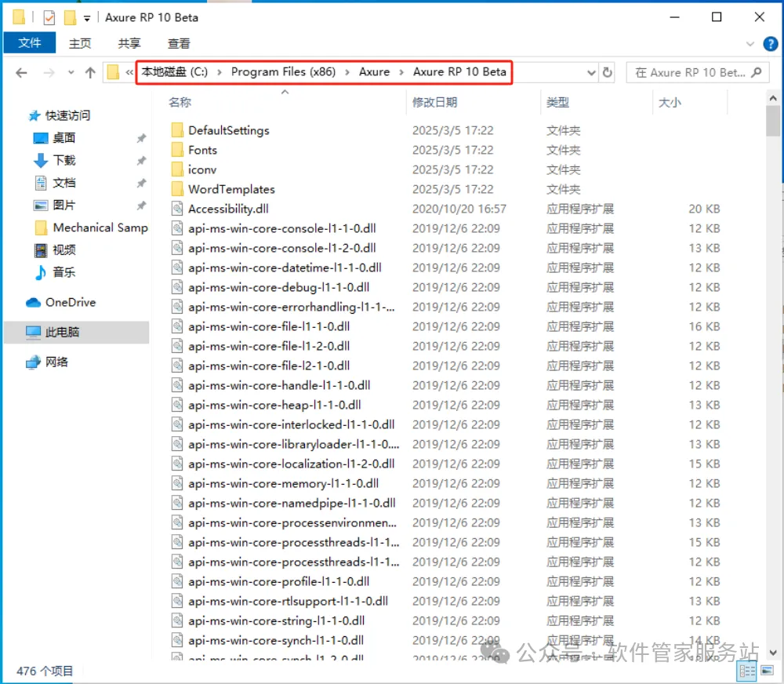Select api-ms-win-core-namedpipe-l1-1-0.dll
784x684 pixels.
tap(292, 503)
